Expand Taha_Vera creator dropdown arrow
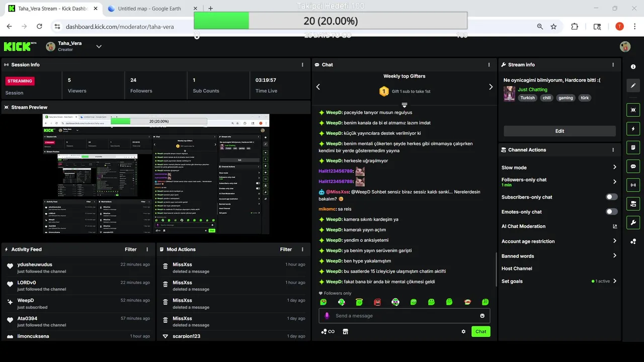This screenshot has height=362, width=644. click(99, 46)
